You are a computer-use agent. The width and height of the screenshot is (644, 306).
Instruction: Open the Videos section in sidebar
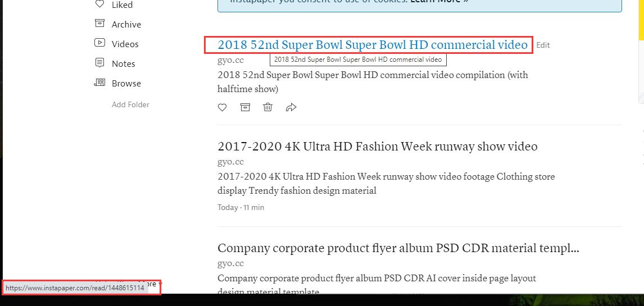tap(125, 44)
